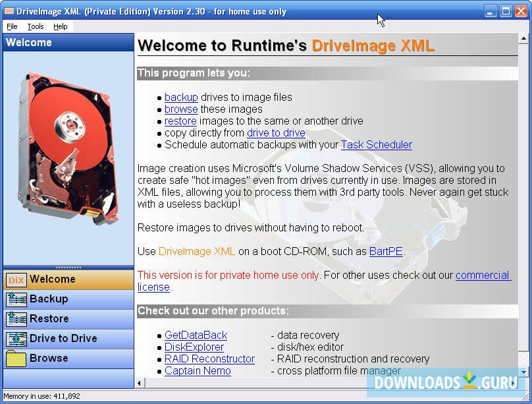The image size is (532, 404).
Task: Open the File menu
Action: point(11,26)
